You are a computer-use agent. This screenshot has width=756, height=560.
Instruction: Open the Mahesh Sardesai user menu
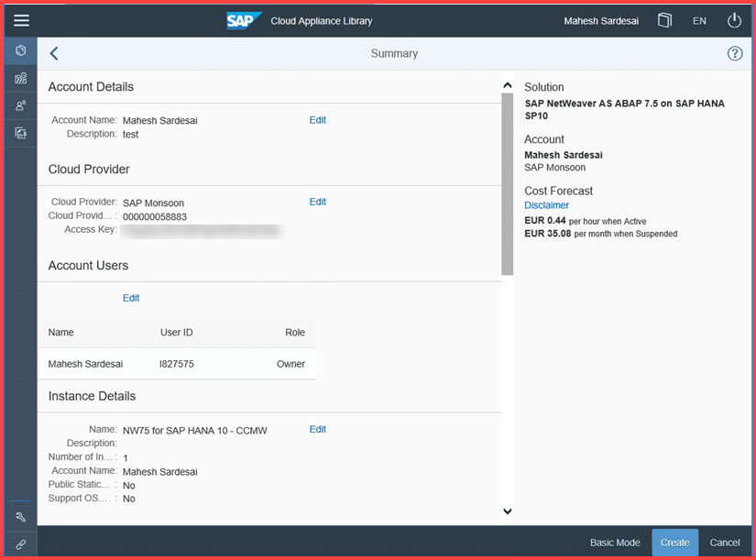(601, 21)
